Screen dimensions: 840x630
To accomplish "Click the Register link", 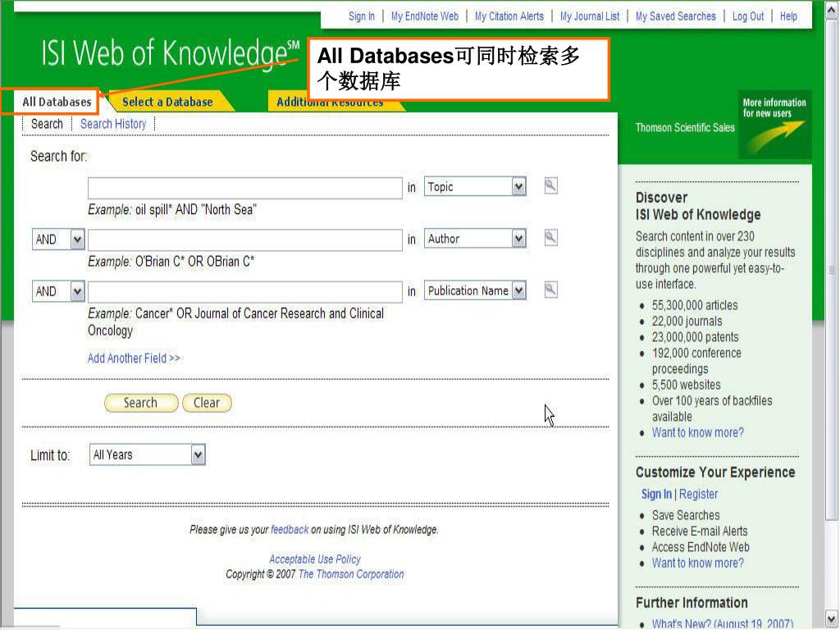I will [x=698, y=494].
